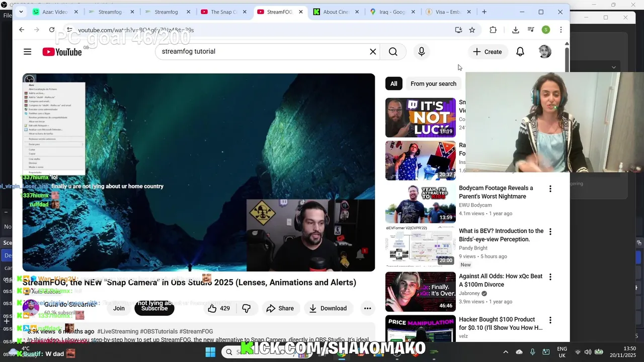Open Bodycam Footage video thumbnail
The image size is (644, 362).
[x=421, y=203]
